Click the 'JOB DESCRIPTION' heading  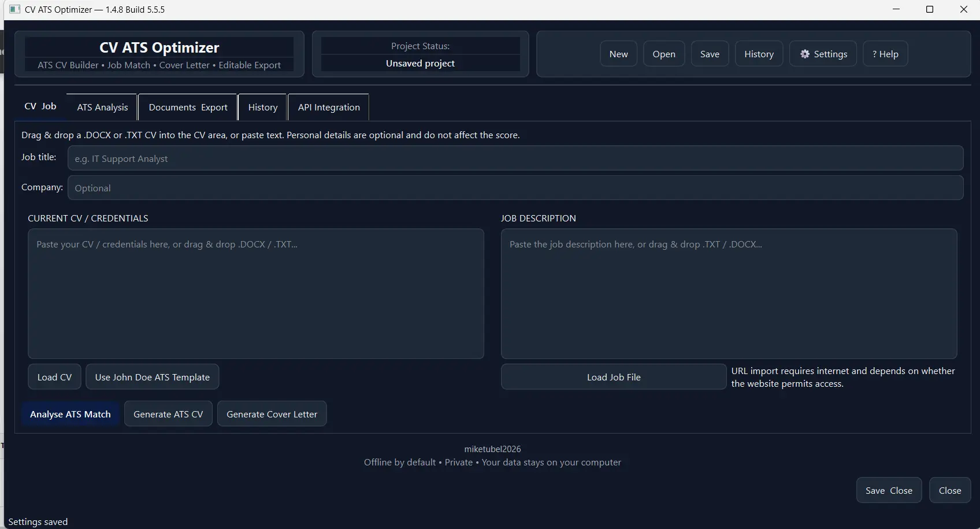(538, 218)
